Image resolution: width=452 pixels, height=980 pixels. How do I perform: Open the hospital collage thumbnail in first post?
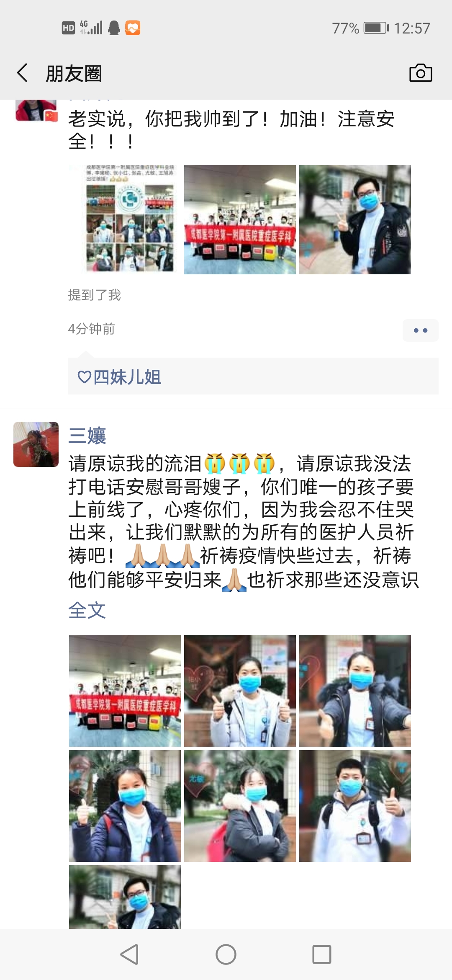pos(125,219)
